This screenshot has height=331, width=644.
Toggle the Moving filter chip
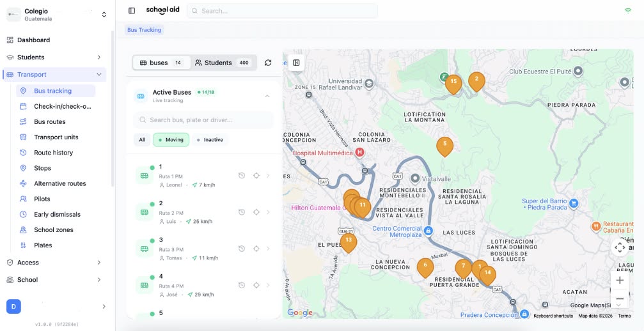point(171,140)
